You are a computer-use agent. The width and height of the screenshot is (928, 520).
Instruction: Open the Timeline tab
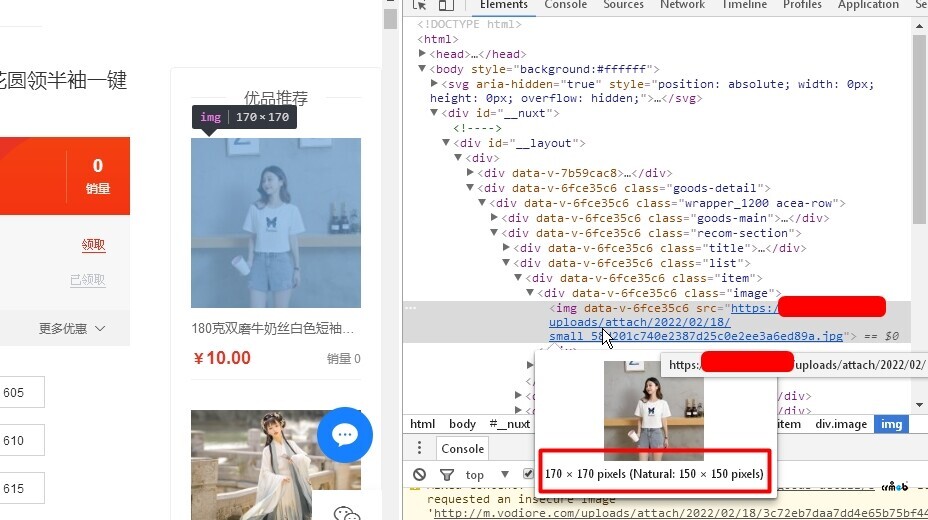745,5
